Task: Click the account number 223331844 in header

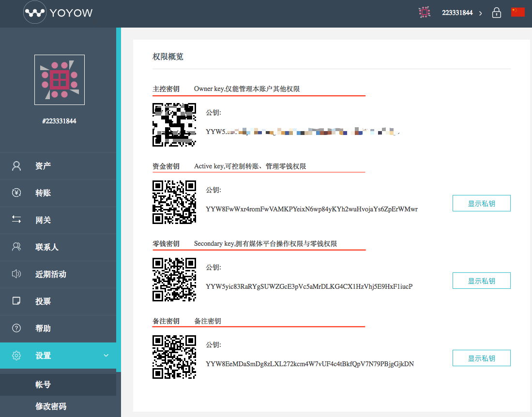Action: 457,13
